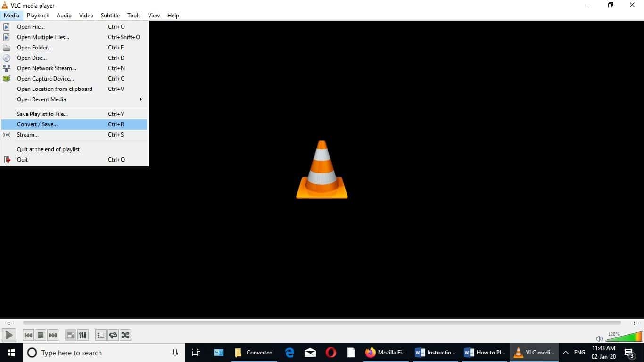Choose Open Capture Device... entry
This screenshot has width=644, height=362.
pos(74,79)
